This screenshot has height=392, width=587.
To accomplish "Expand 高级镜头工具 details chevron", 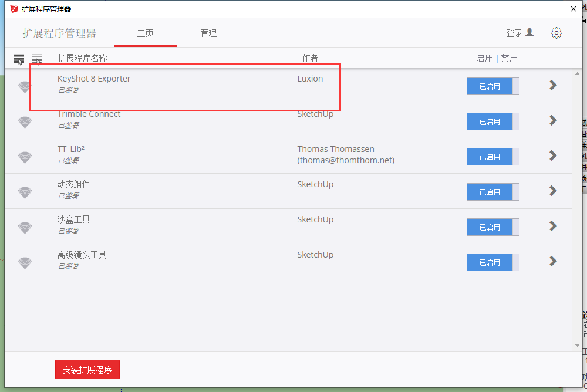I will point(553,261).
